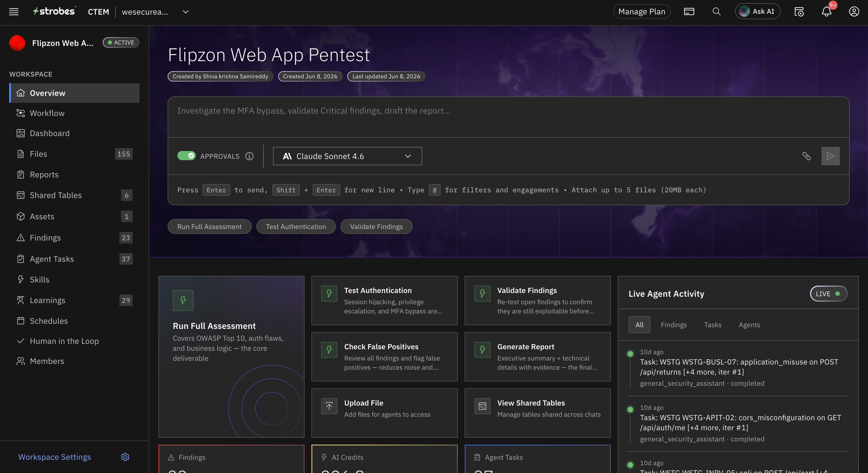Open the scheduled reports icon in header
868x473 pixels.
[799, 12]
